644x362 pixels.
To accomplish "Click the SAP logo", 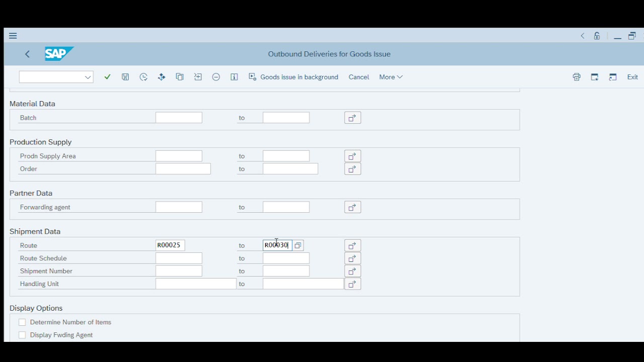I will (x=59, y=54).
